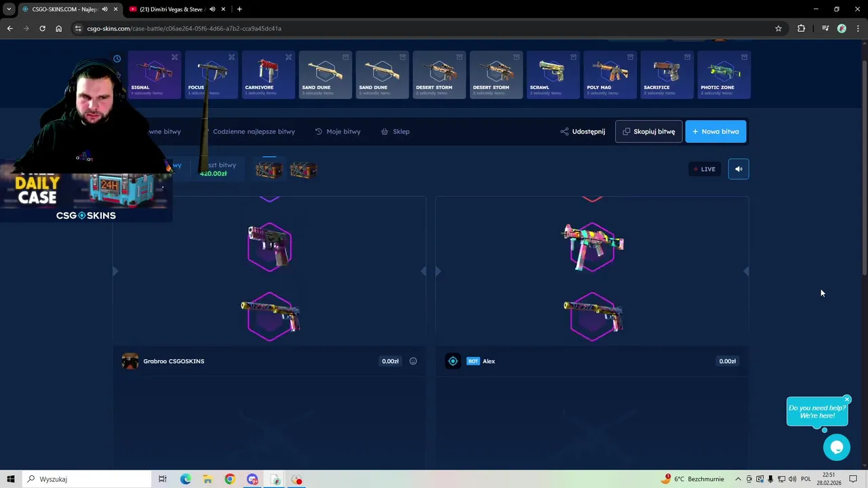Screen dimensions: 868x488
Task: Toggle the microphone icon in the system tray
Action: [x=771, y=479]
